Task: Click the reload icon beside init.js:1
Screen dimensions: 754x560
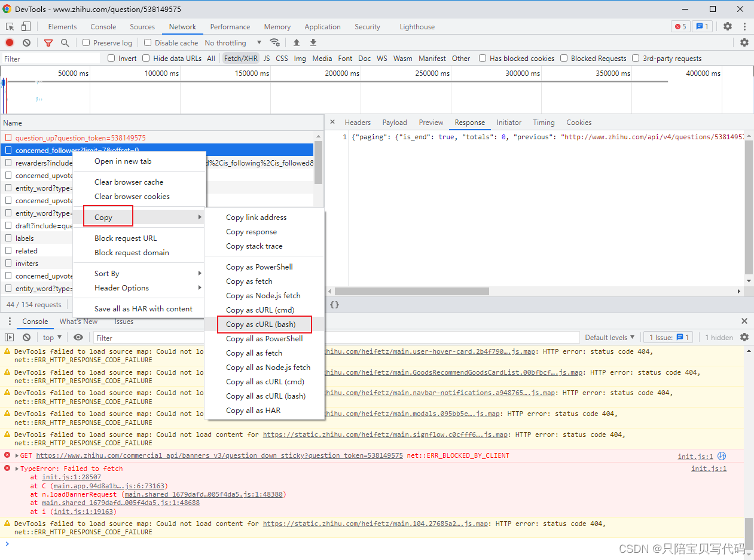Action: 722,456
